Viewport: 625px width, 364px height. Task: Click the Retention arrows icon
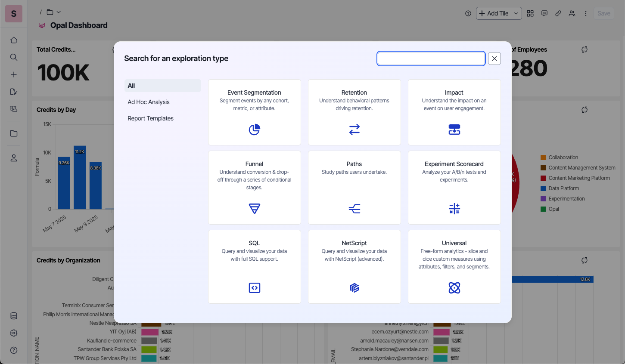pos(354,130)
